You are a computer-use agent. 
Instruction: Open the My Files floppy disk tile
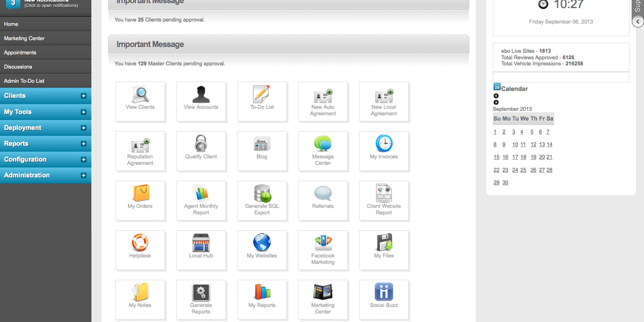[384, 250]
